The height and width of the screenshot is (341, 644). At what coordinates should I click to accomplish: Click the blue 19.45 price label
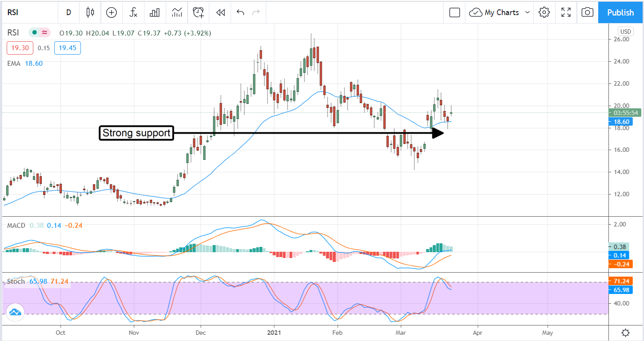pos(67,48)
